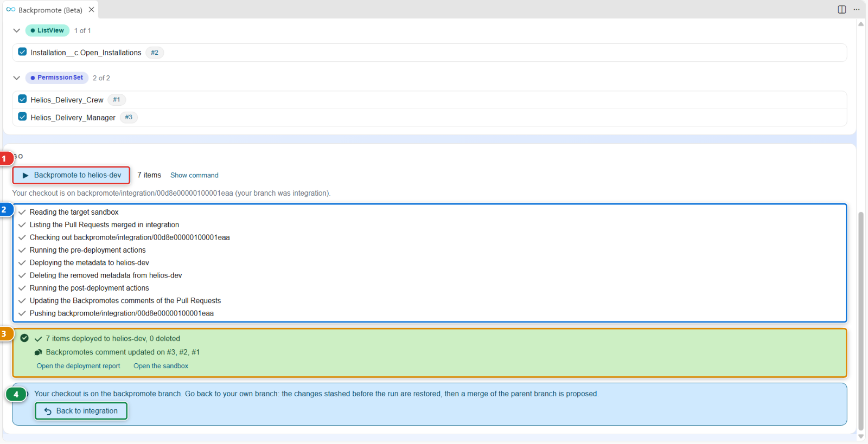The image size is (868, 444).
Task: Click the '7 items' count text
Action: point(149,175)
